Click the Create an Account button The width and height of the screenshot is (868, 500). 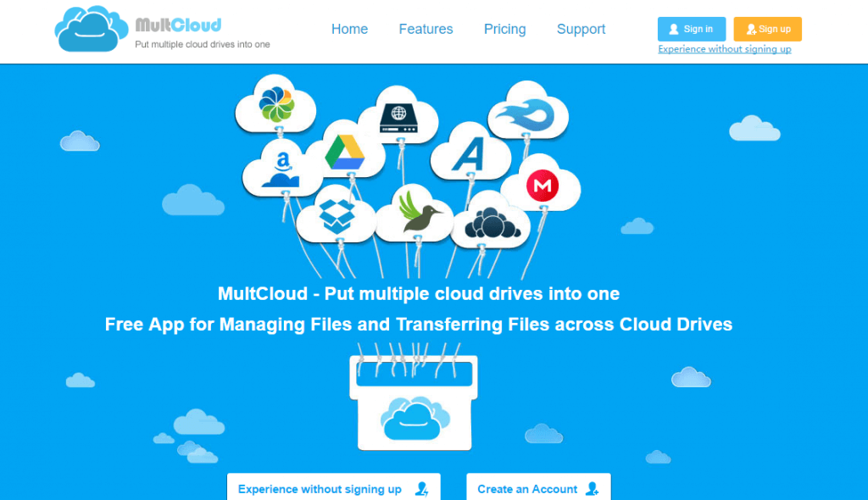(x=538, y=488)
